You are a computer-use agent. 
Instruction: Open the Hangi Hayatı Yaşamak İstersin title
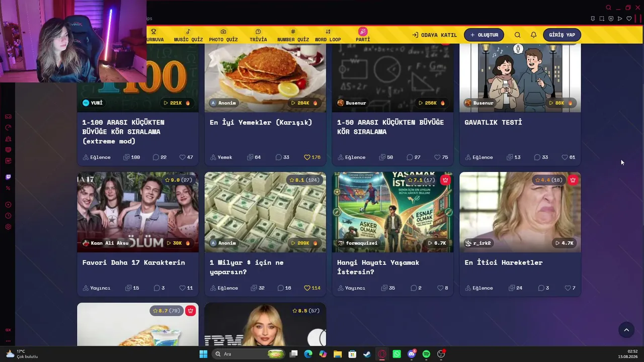pyautogui.click(x=378, y=267)
